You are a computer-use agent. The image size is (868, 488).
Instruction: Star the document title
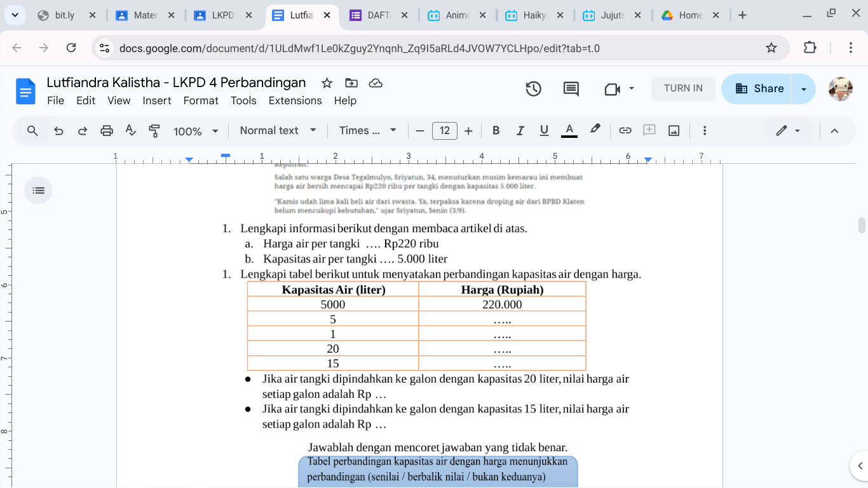pos(327,83)
